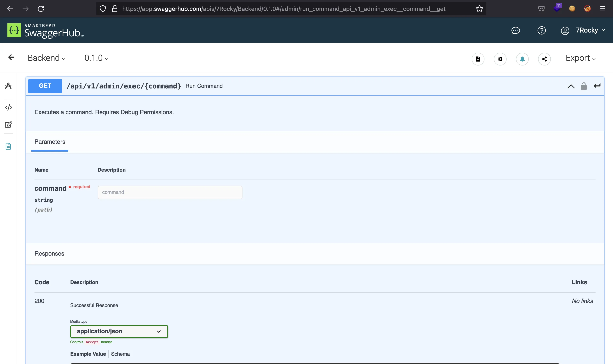The image size is (613, 364).
Task: Select the Parameters tab
Action: (x=50, y=142)
